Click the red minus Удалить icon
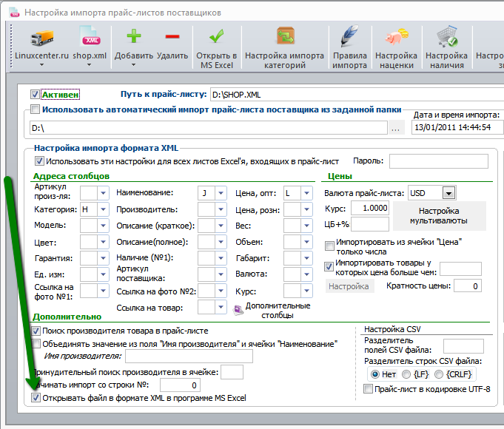 click(172, 36)
